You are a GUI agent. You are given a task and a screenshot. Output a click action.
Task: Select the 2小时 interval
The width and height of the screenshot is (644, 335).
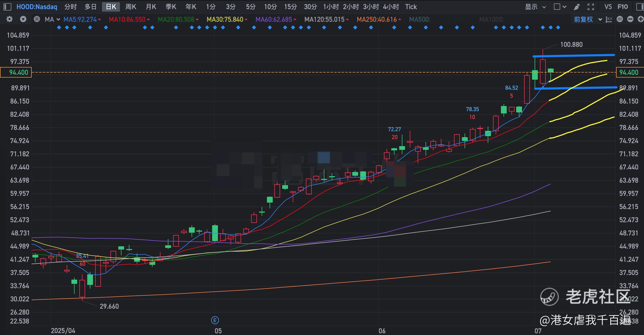pos(351,7)
